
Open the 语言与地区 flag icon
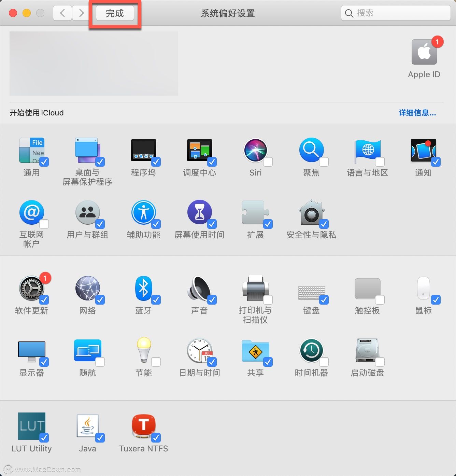point(367,151)
